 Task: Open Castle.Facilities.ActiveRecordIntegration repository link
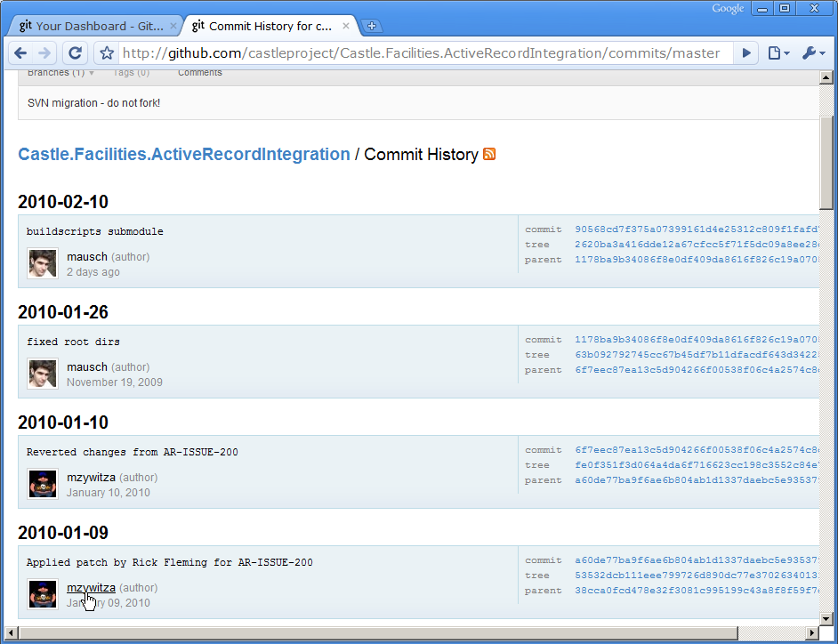point(184,154)
